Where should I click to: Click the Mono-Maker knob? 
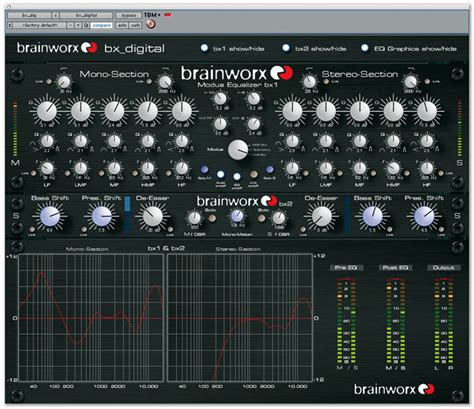237,216
